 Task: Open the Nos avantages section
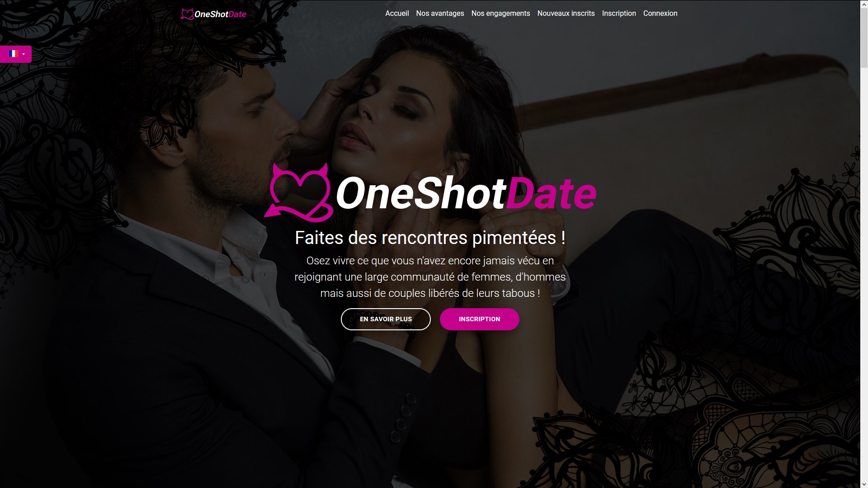click(x=440, y=14)
